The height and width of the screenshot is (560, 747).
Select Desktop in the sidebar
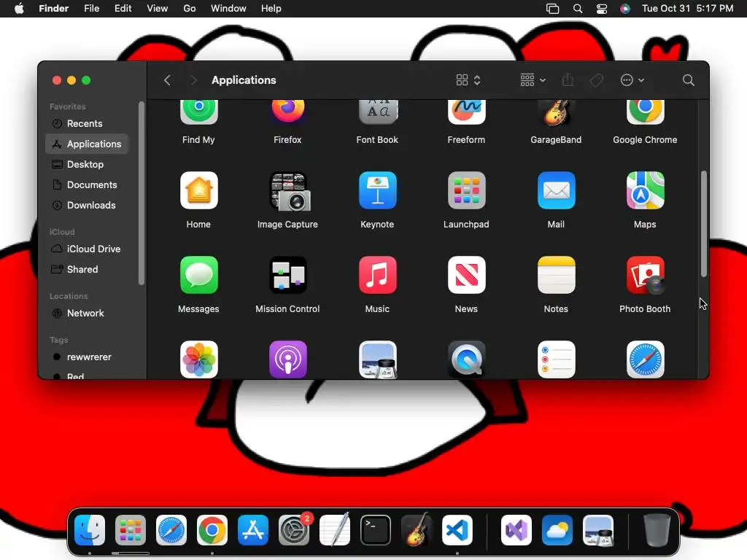click(x=87, y=164)
